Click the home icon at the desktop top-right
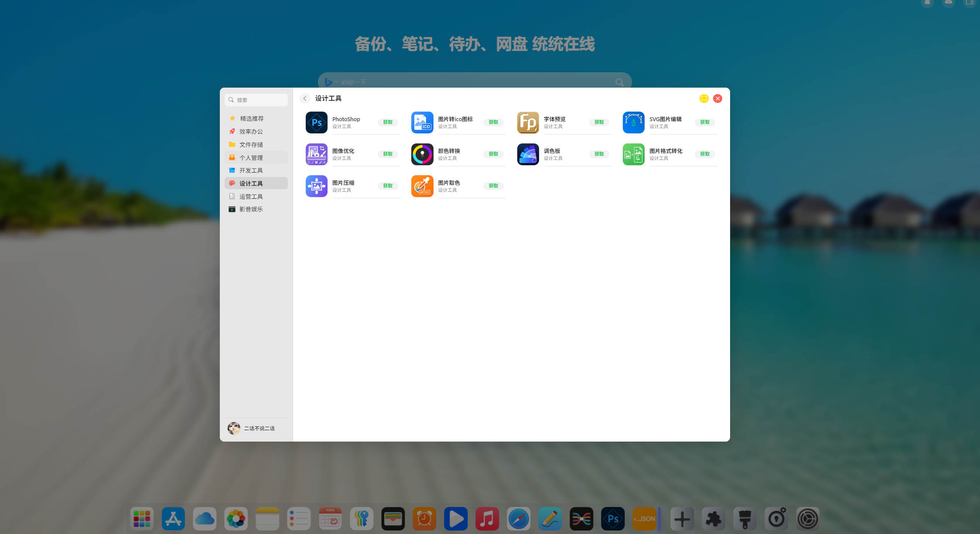980x534 pixels. coord(927,3)
